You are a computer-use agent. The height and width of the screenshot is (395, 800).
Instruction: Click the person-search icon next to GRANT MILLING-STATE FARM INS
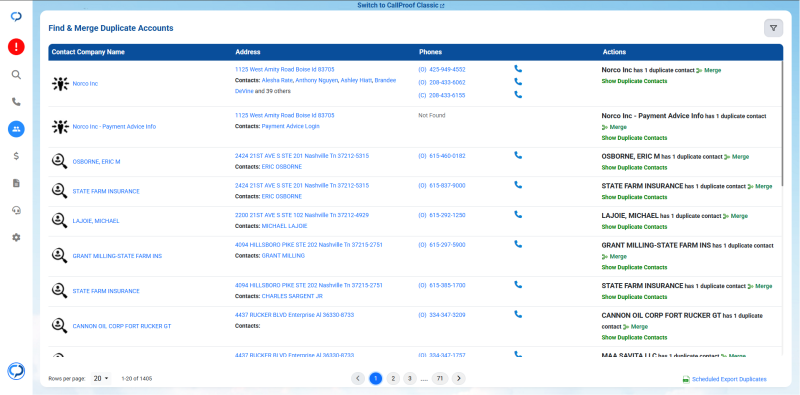coord(59,256)
